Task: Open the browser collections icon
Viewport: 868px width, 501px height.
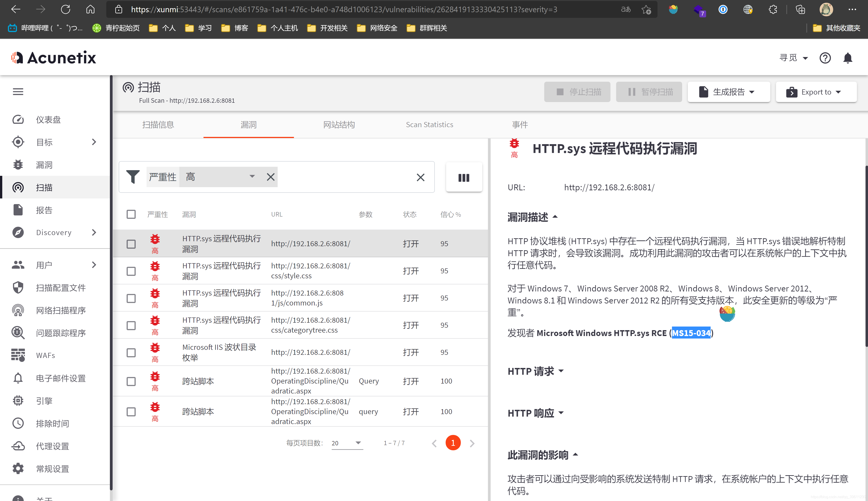Action: (800, 10)
